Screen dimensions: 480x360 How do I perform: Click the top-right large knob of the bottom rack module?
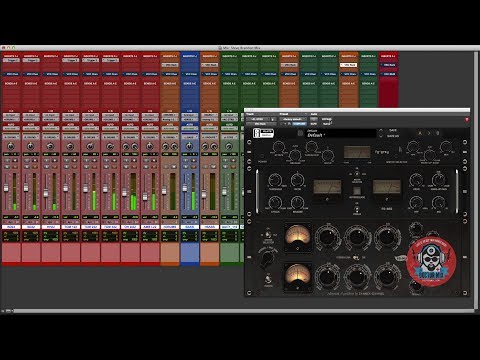pyautogui.click(x=387, y=237)
